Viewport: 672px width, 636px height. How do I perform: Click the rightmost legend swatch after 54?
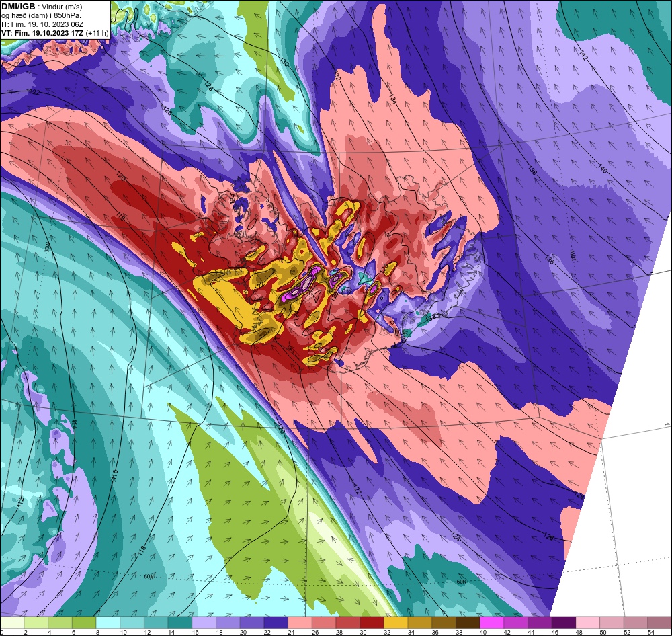pyautogui.click(x=660, y=623)
